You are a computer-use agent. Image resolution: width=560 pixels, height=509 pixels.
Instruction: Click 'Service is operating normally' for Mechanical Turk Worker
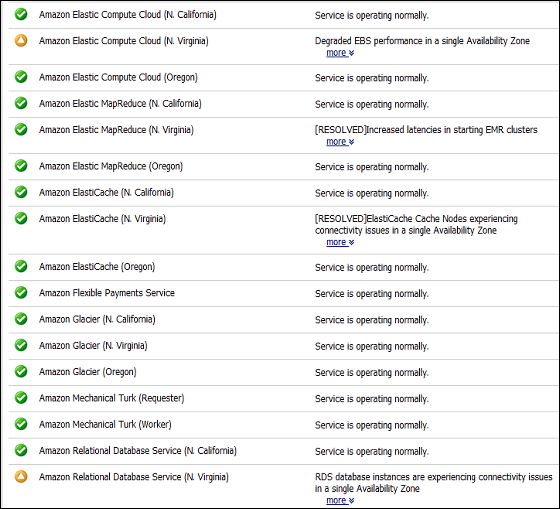(x=372, y=426)
